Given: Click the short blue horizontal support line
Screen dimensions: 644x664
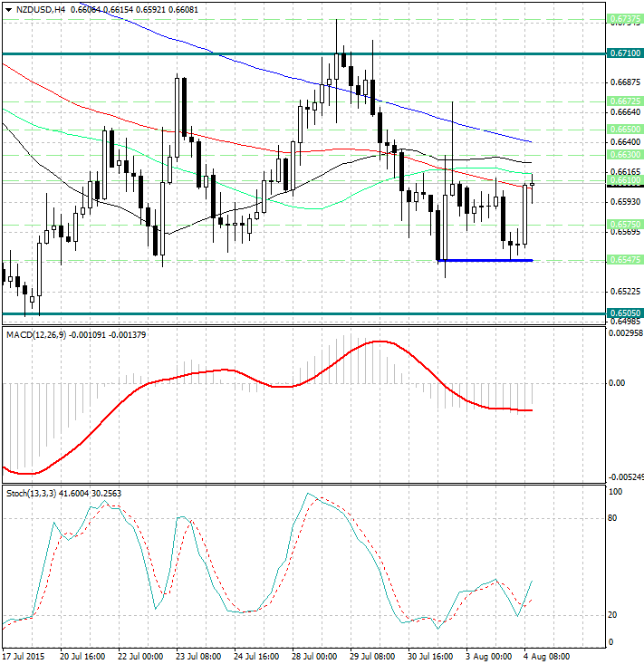Looking at the screenshot, I should point(485,261).
